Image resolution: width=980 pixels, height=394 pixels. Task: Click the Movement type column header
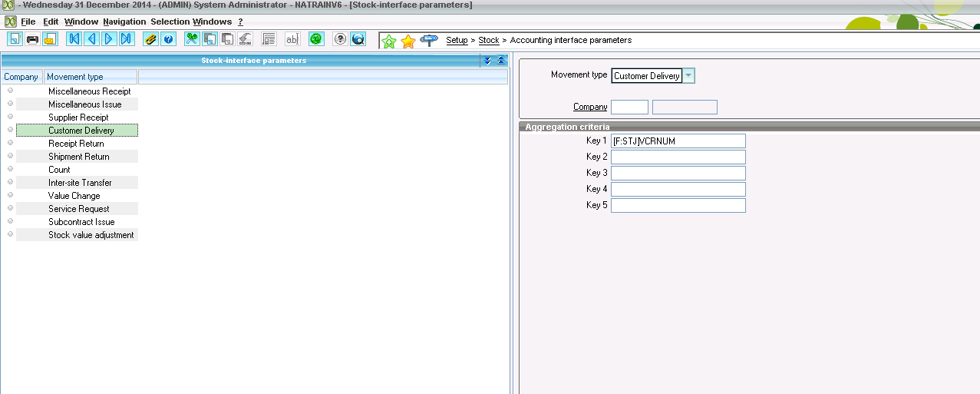click(91, 77)
